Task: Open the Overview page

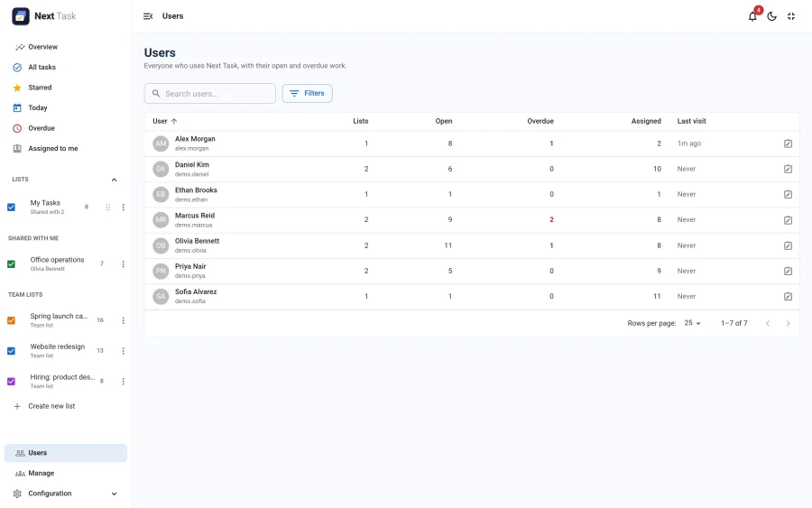Action: tap(65, 47)
